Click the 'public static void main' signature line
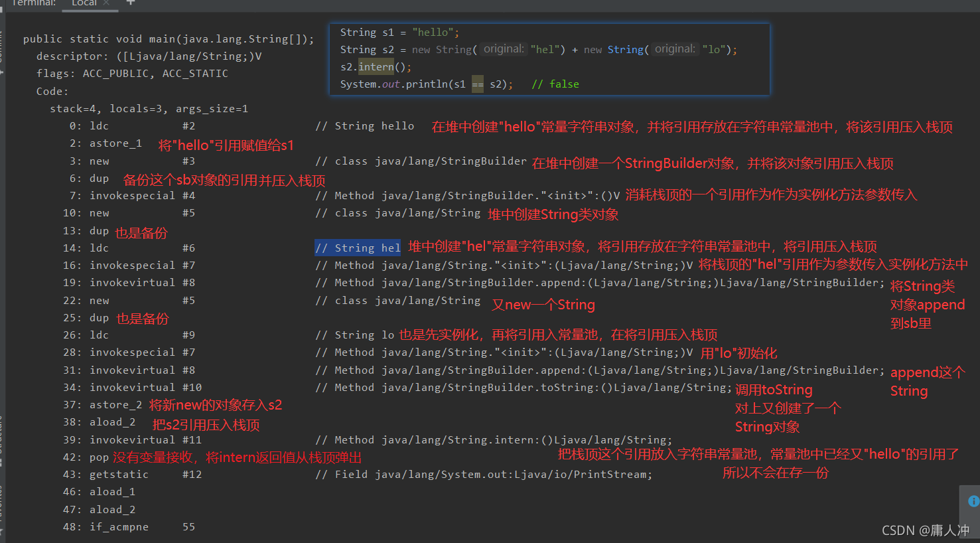Viewport: 980px width, 543px height. [169, 39]
